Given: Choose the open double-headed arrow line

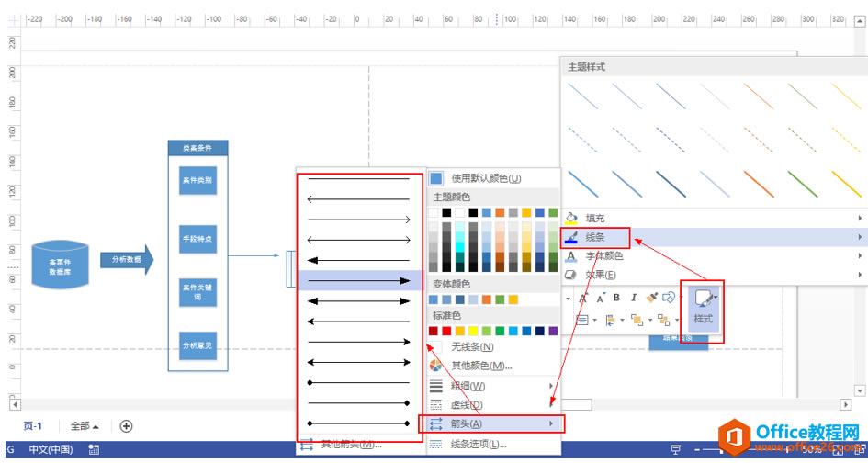Looking at the screenshot, I should click(359, 240).
